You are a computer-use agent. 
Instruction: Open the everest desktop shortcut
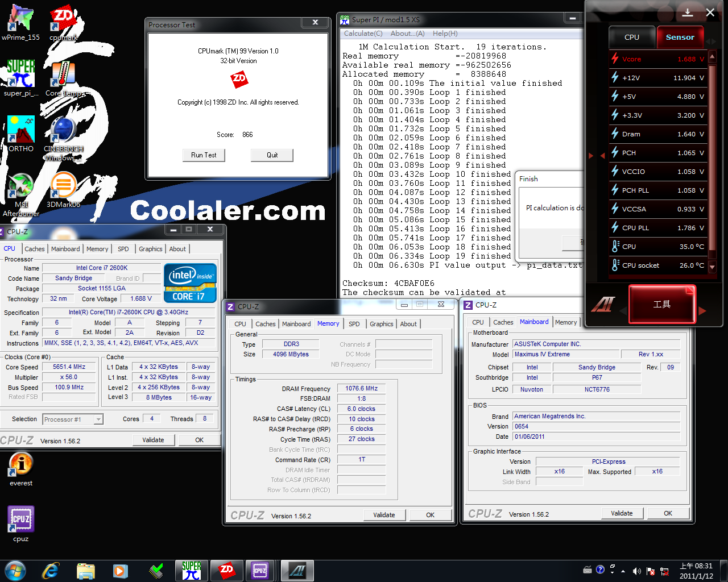(20, 469)
